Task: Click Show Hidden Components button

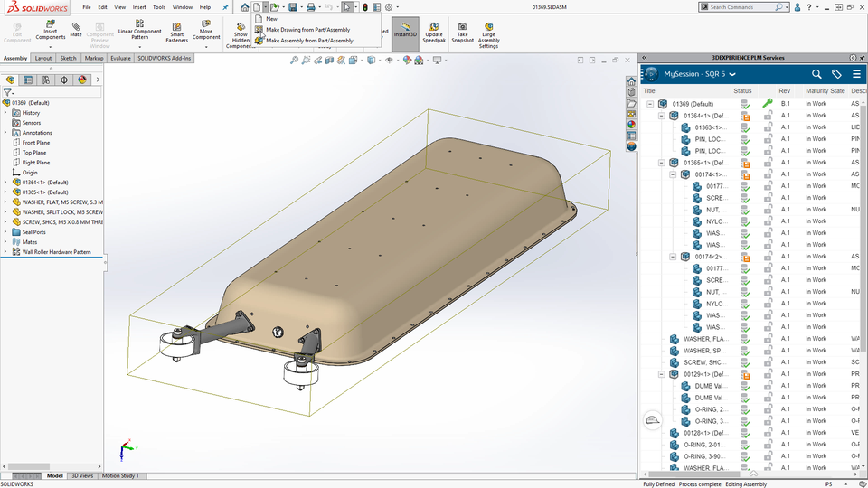Action: [241, 35]
